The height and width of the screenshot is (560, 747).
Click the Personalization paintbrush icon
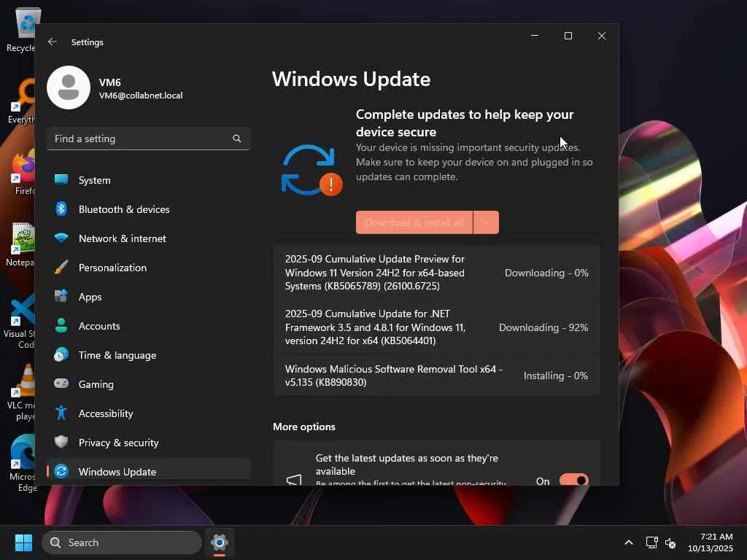point(61,267)
